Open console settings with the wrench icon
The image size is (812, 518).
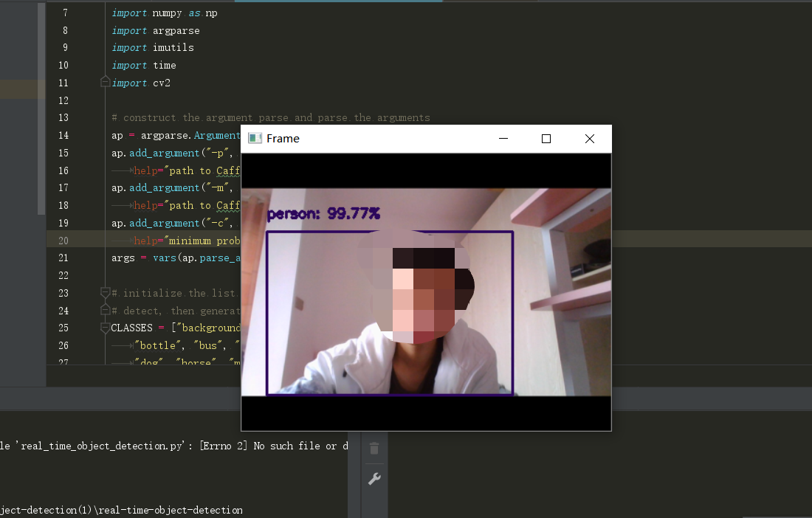(374, 478)
